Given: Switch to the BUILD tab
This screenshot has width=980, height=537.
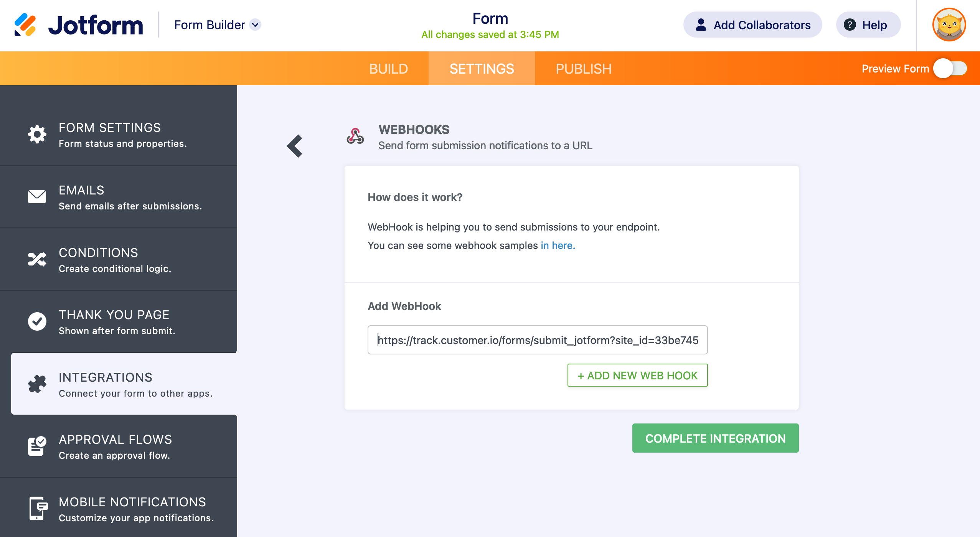Looking at the screenshot, I should 388,69.
